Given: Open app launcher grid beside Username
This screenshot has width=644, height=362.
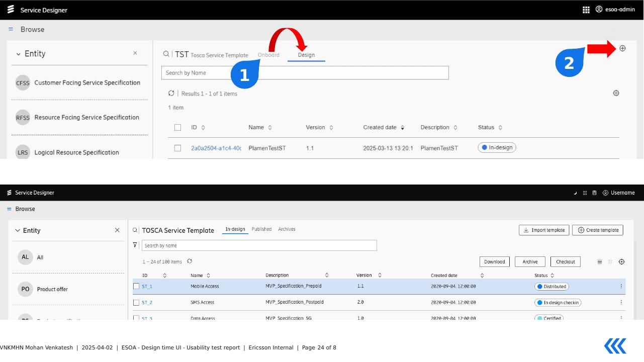Looking at the screenshot, I should point(585,193).
